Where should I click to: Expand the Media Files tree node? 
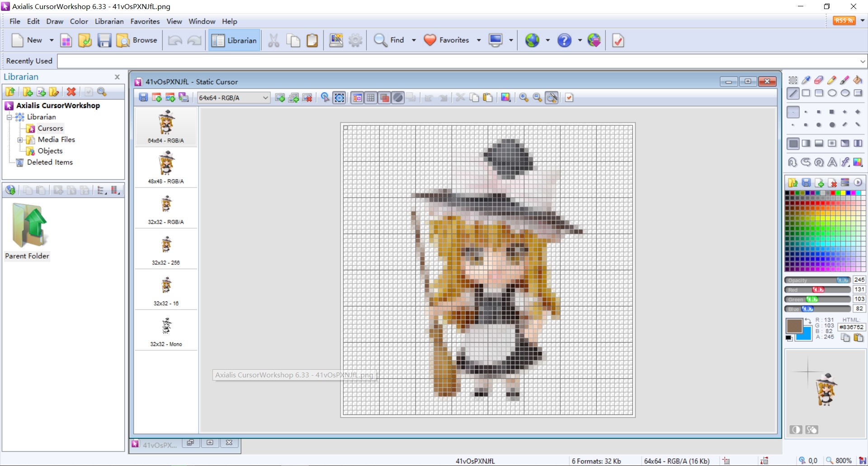tap(20, 140)
